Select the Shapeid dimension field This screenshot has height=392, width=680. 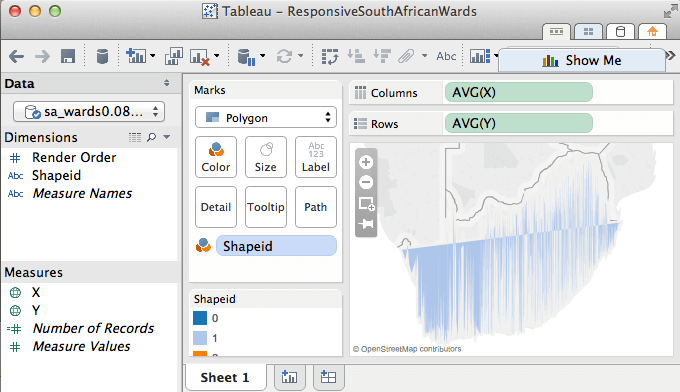pos(56,176)
